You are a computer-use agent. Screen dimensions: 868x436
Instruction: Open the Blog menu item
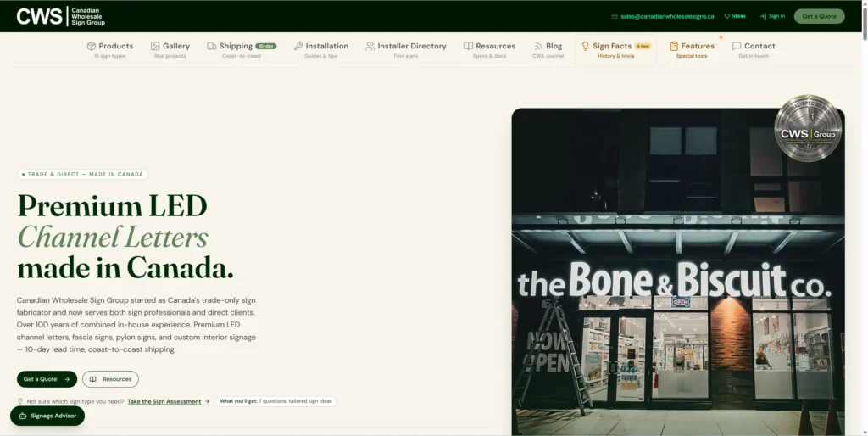tap(548, 50)
